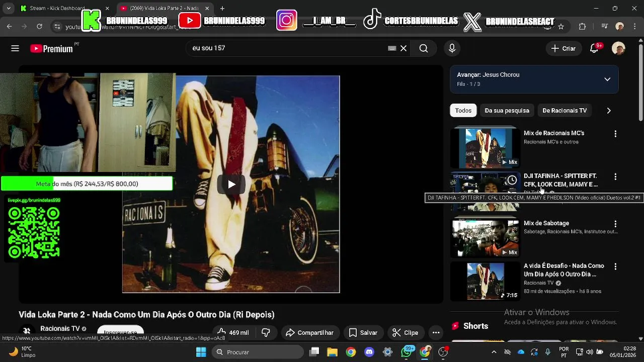Like the video showing 469 mil
This screenshot has width=644, height=362.
tap(233, 332)
